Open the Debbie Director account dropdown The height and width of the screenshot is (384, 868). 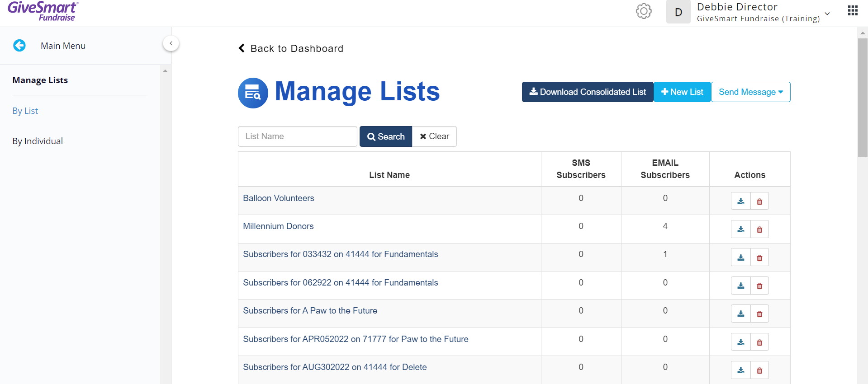coord(827,14)
